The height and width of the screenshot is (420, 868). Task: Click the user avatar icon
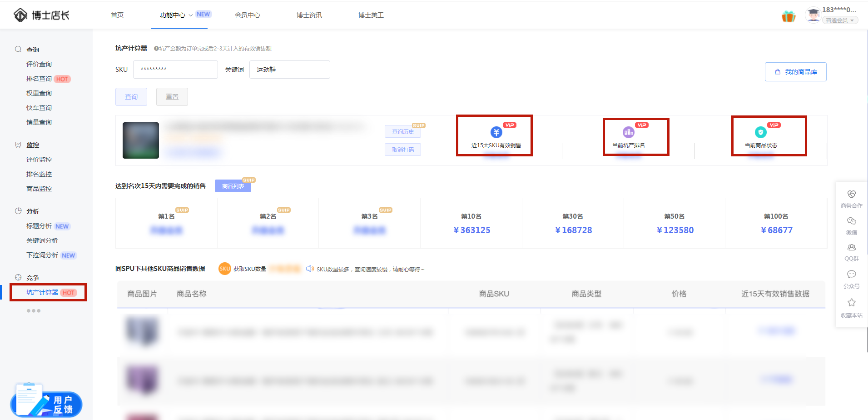pyautogui.click(x=813, y=15)
